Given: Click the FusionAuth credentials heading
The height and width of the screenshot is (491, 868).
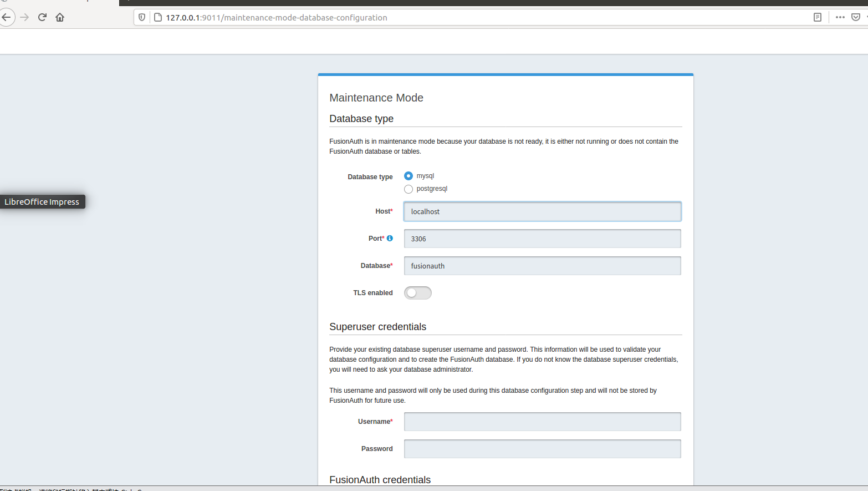Looking at the screenshot, I should coord(380,480).
